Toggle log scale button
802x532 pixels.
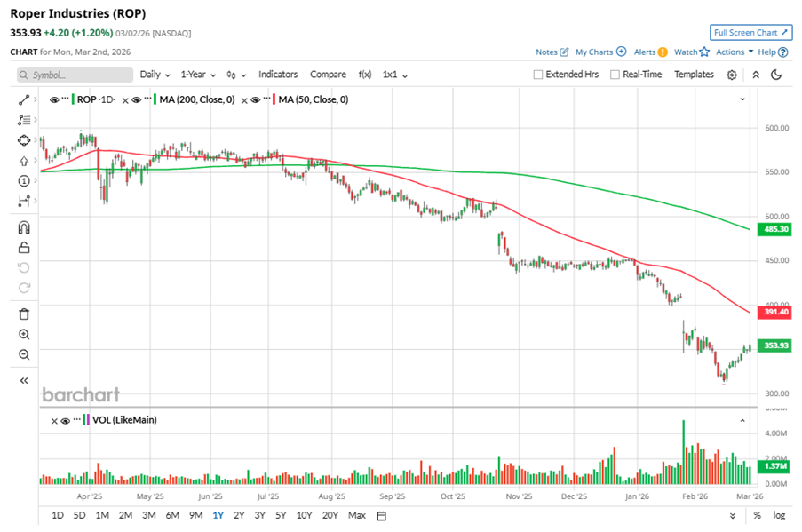pyautogui.click(x=779, y=516)
